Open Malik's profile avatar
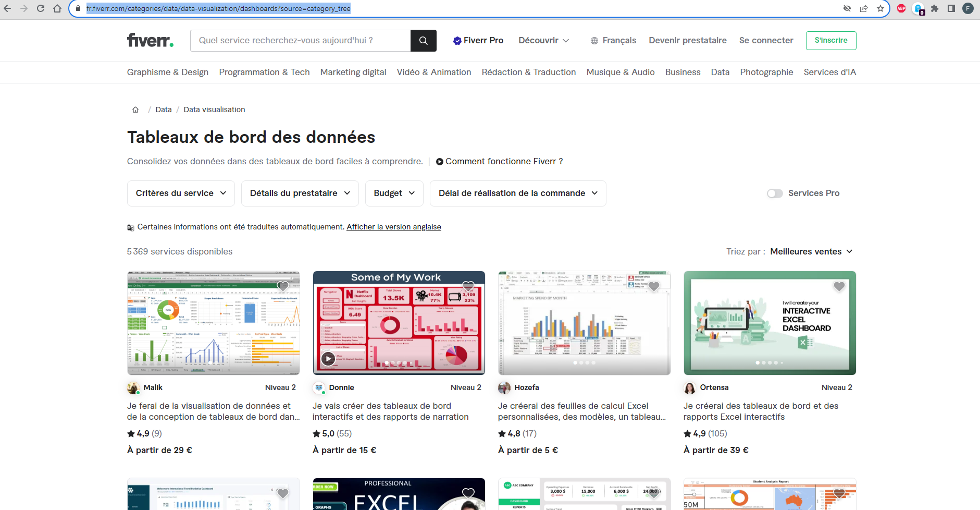Viewport: 980px width, 510px height. coord(133,387)
